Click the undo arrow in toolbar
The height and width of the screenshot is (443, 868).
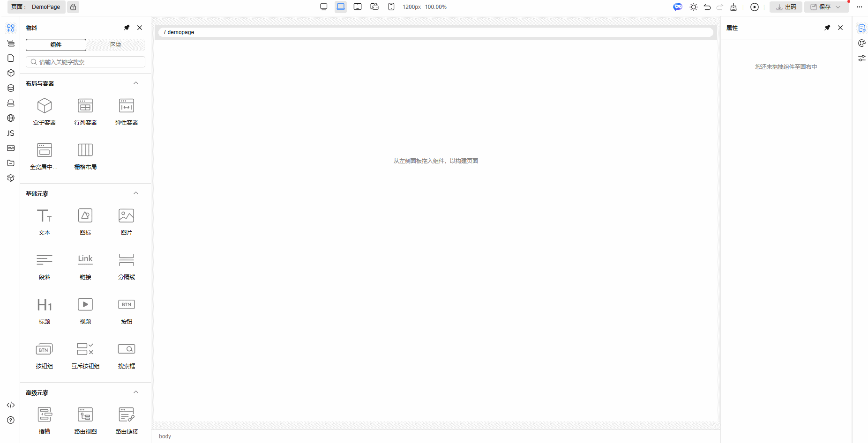coord(707,7)
